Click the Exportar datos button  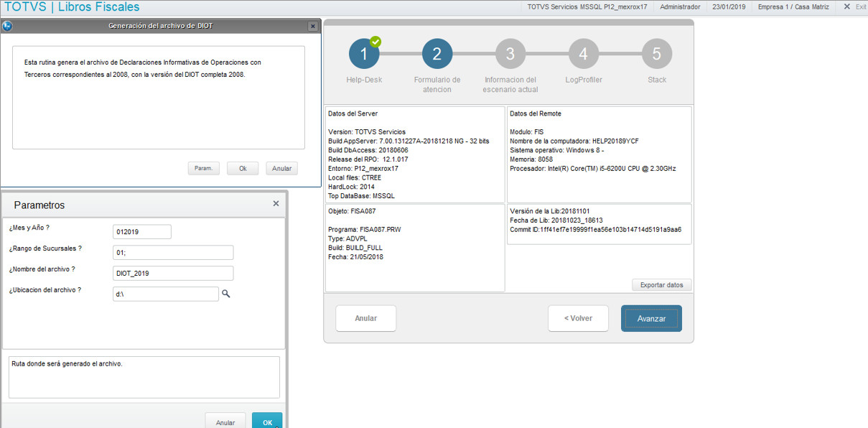click(661, 284)
